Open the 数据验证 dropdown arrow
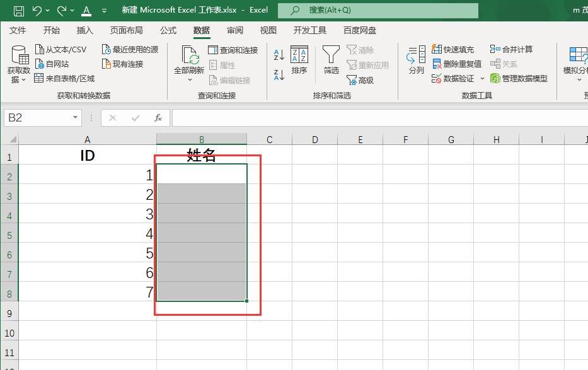The image size is (588, 370). pyautogui.click(x=483, y=78)
